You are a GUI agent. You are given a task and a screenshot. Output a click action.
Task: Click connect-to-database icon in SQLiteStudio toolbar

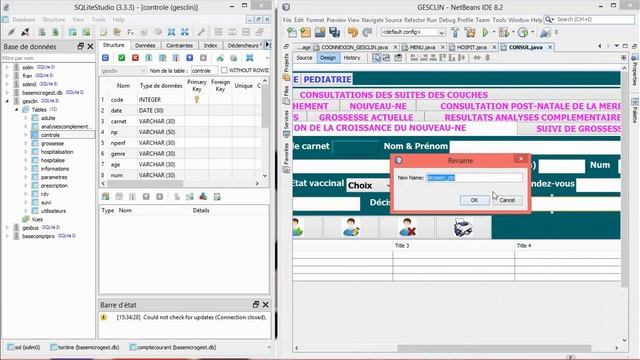click(11, 32)
